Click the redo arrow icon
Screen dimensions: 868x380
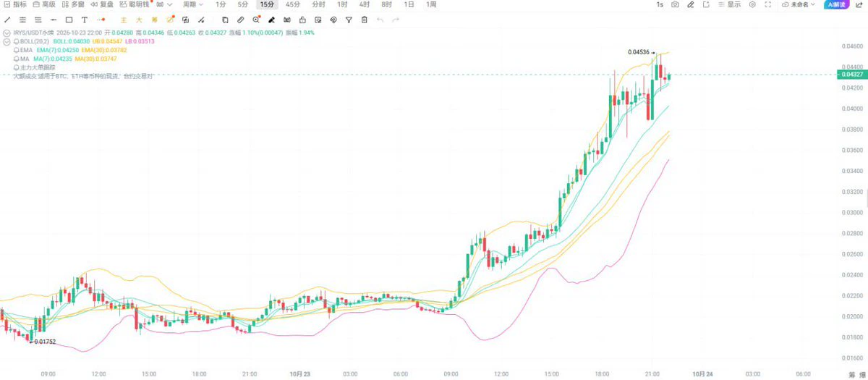tap(396, 20)
